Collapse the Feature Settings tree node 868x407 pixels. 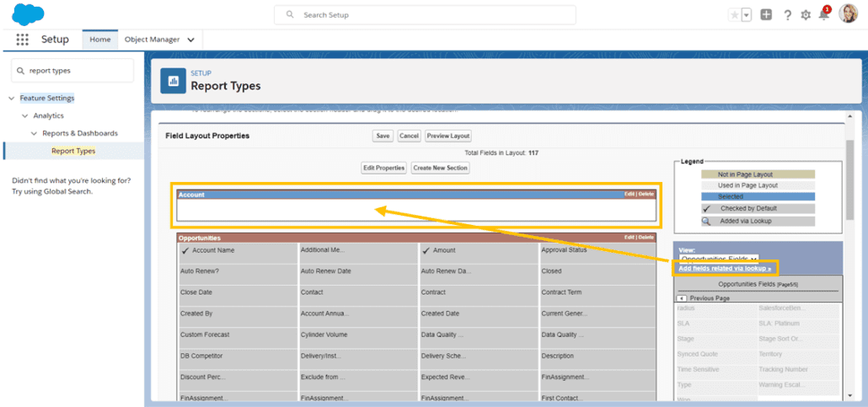click(x=12, y=99)
